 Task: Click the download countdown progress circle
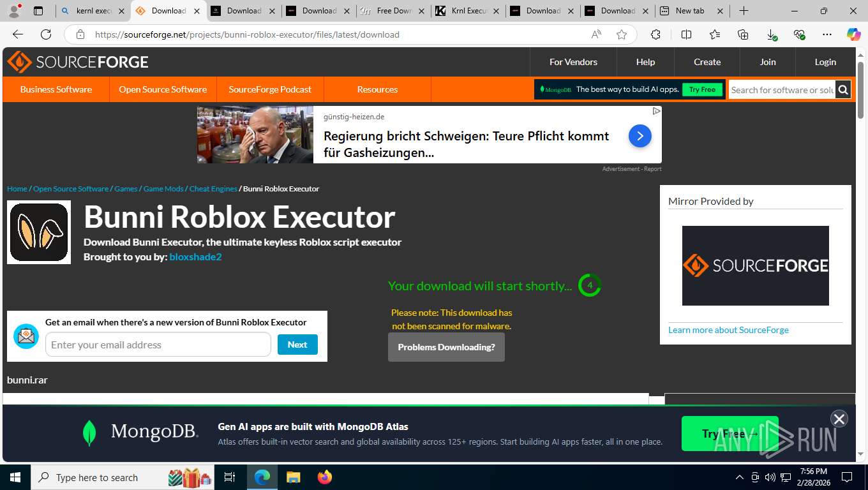pos(590,285)
